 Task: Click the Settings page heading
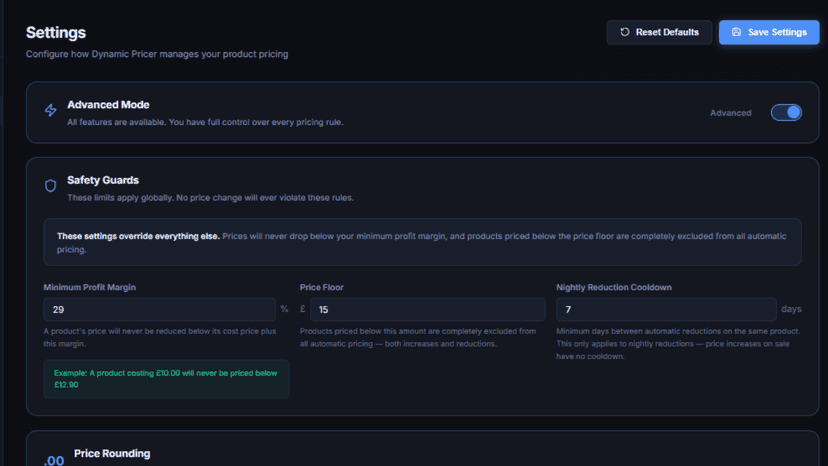pyautogui.click(x=56, y=33)
